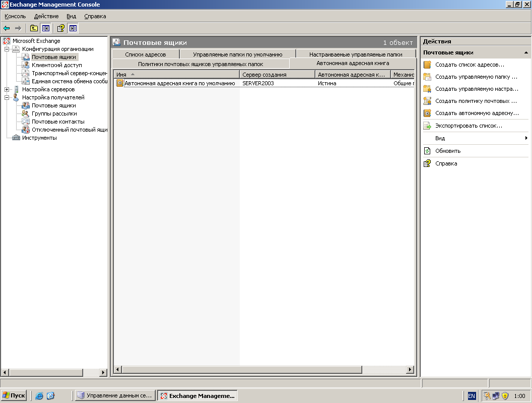532x403 pixels.
Task: Click the list's horizontal scrollbar left arrow
Action: [118, 369]
